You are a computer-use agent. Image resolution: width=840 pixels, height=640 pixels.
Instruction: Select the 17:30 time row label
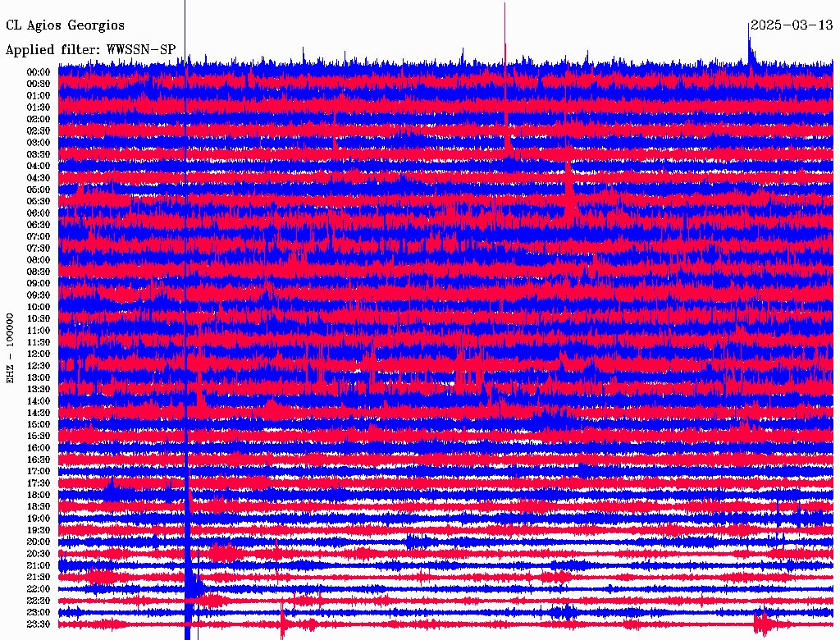coord(39,483)
